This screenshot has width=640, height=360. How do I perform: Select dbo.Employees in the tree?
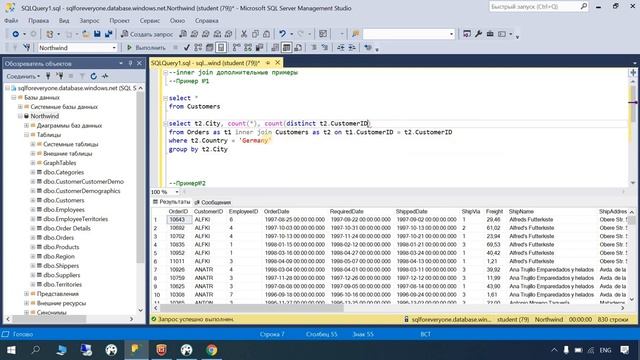click(64, 210)
